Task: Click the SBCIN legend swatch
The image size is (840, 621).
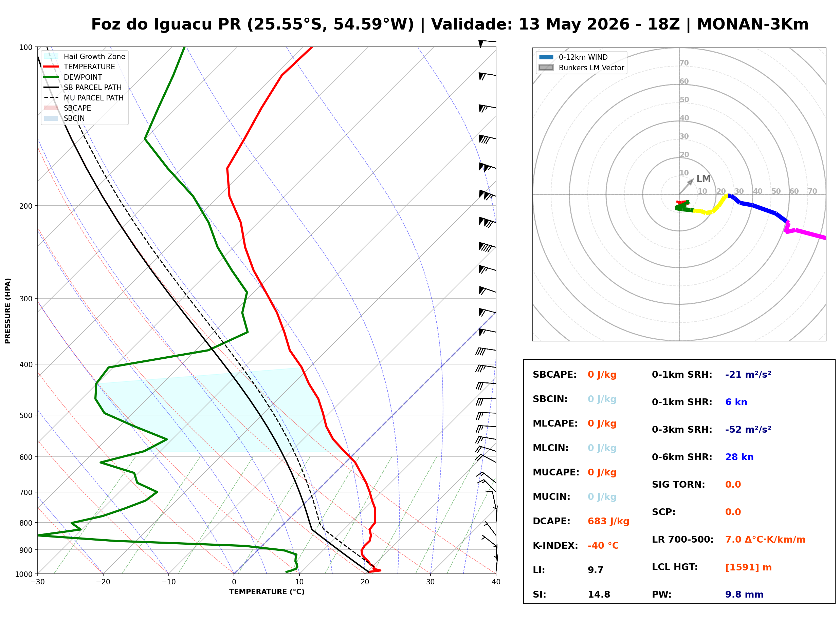Action: point(51,118)
